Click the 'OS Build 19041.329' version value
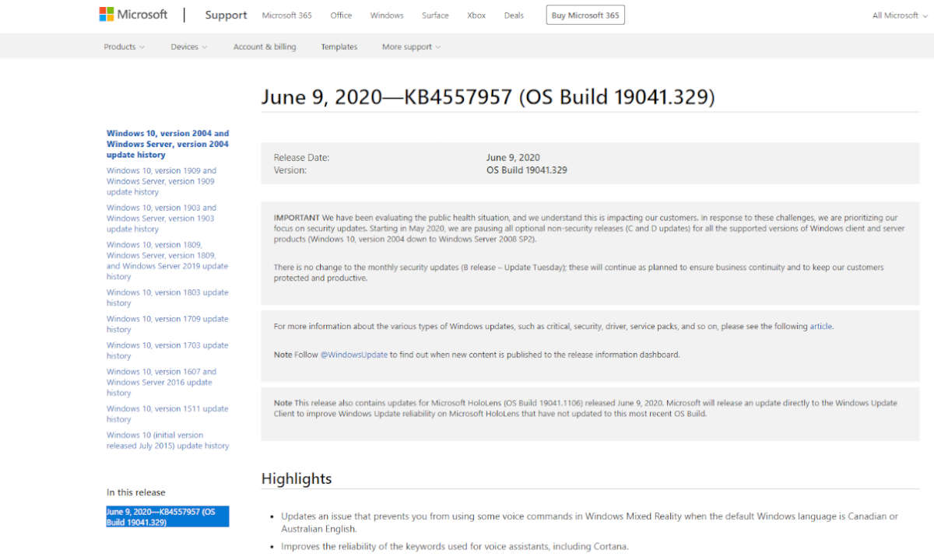This screenshot has height=560, width=934. 527,170
